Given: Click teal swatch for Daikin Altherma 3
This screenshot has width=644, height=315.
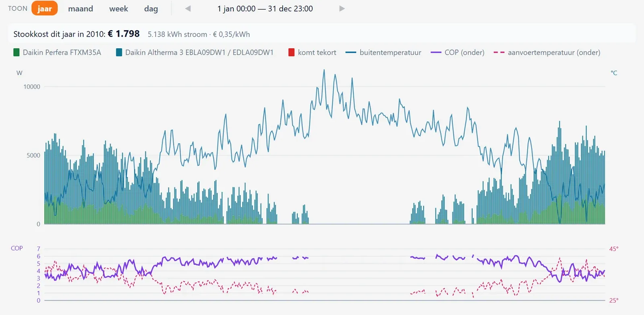Looking at the screenshot, I should point(119,52).
